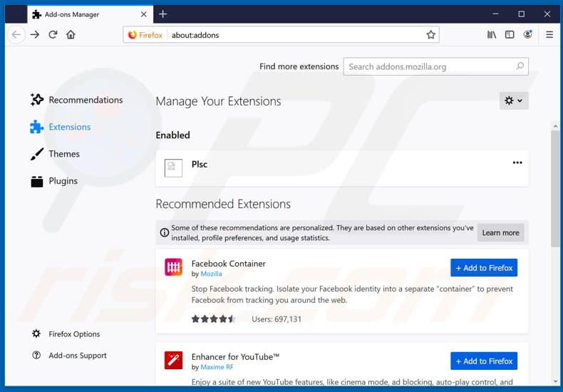Click the Facebook Container star rating
563x392 pixels.
tap(214, 319)
